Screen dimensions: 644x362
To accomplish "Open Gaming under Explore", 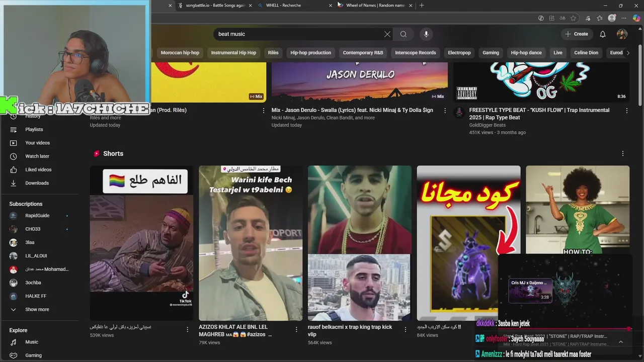I will pos(33,355).
